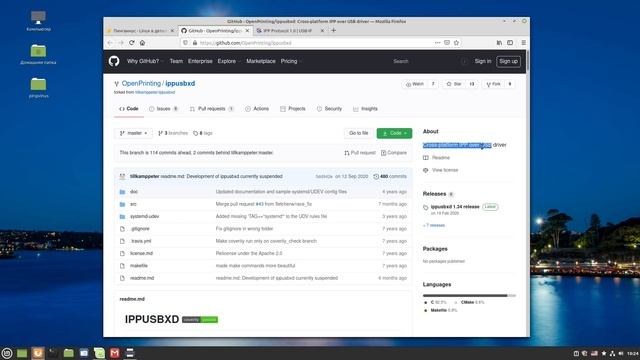Open the Team page

click(x=176, y=61)
